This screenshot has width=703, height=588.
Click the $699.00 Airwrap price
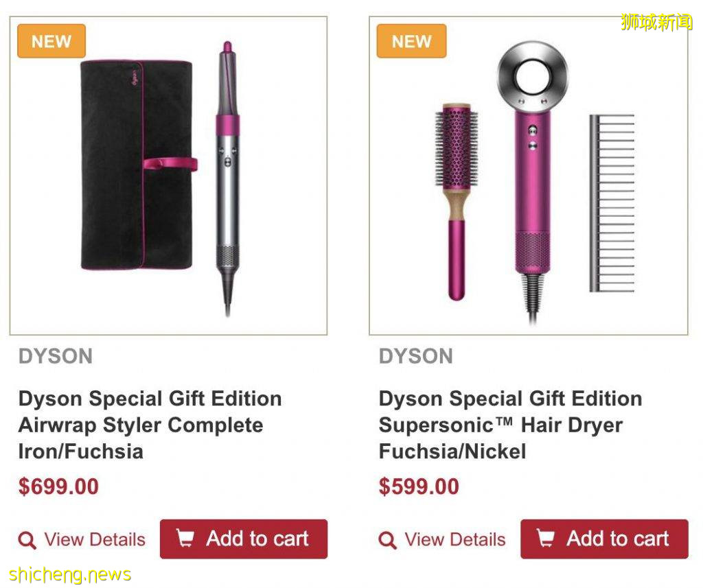58,486
